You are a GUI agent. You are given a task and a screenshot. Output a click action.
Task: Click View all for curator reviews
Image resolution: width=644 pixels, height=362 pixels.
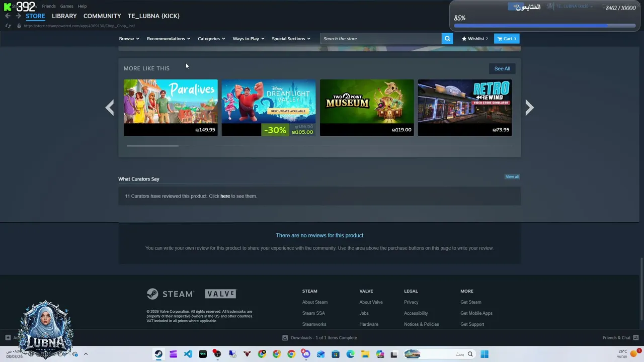tap(512, 177)
